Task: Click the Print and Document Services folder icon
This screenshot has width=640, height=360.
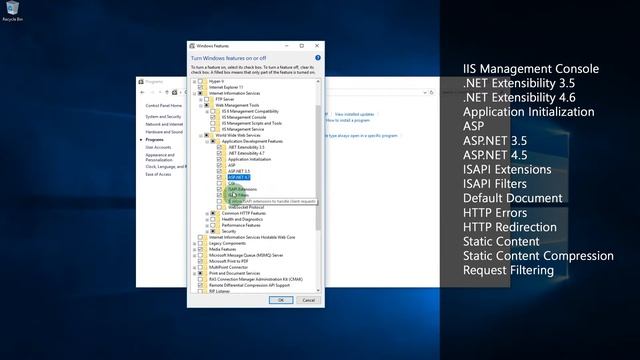Action: tap(205, 273)
